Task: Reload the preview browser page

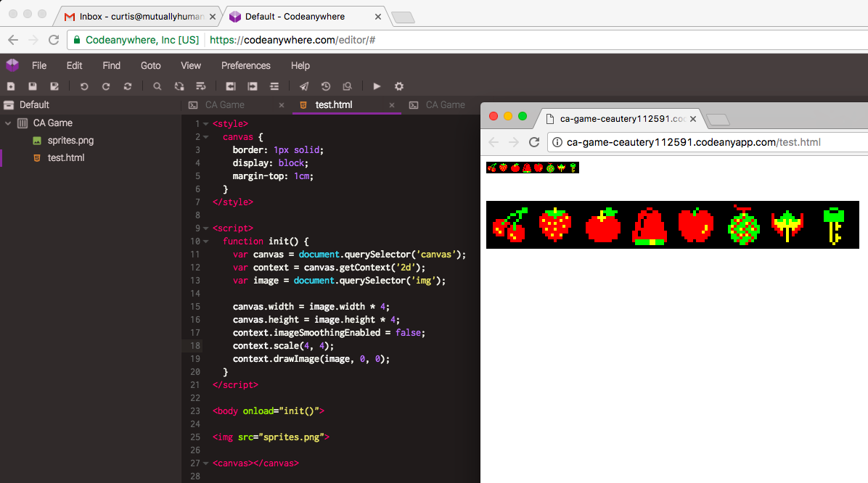Action: [x=534, y=142]
